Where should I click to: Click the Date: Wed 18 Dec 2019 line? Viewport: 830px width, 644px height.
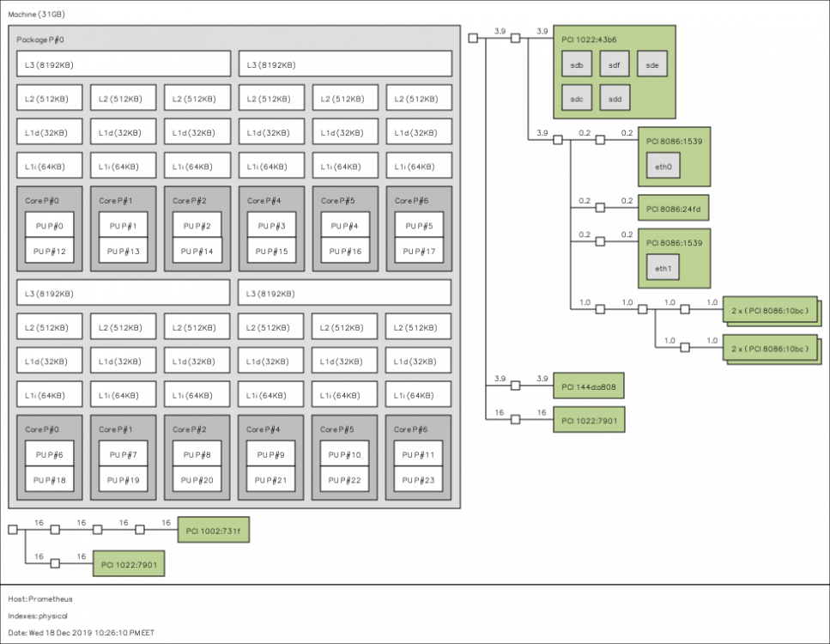(81, 633)
